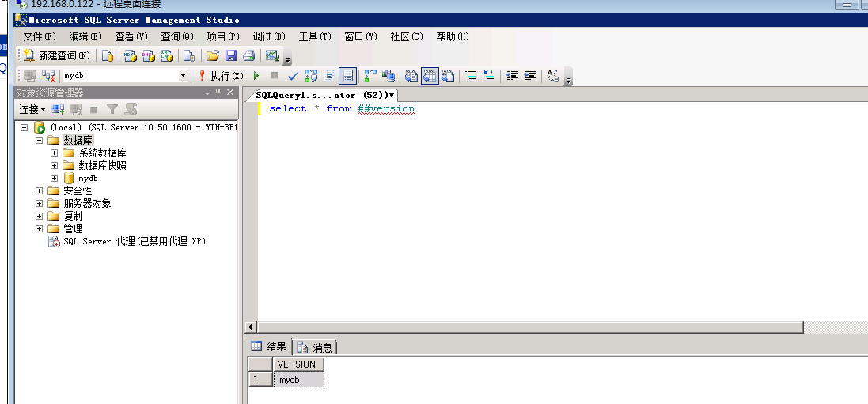Expand the 管理 folder
Image resolution: width=868 pixels, height=404 pixels.
(40, 228)
